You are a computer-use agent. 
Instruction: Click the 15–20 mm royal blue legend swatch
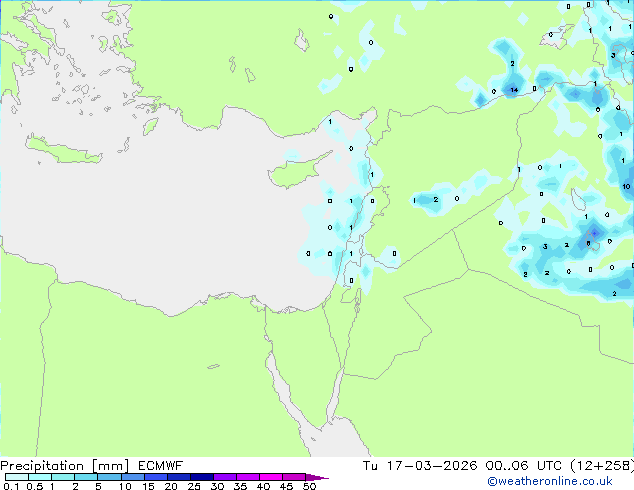156,477
